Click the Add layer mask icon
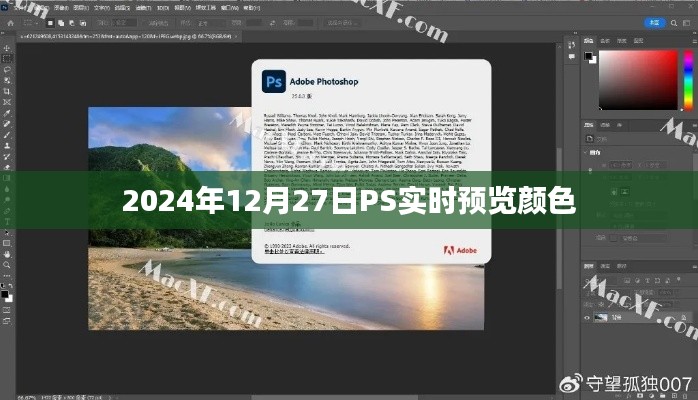Viewport: 698px width, 400px height. [641, 395]
